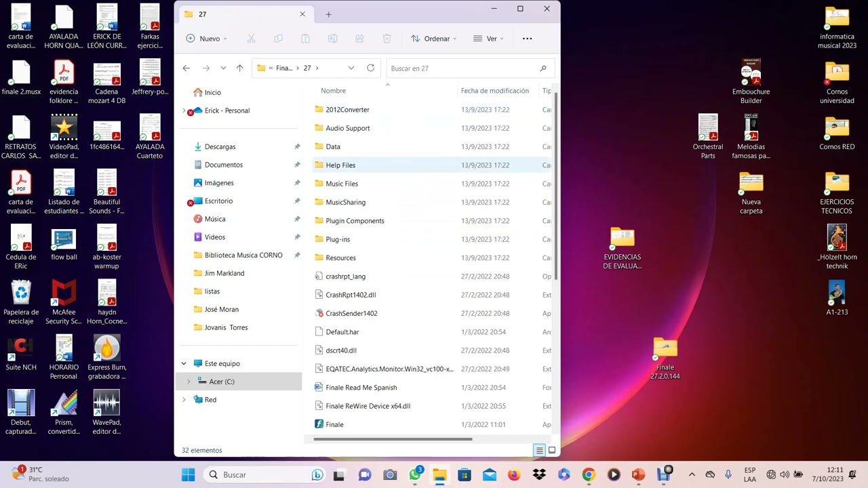868x488 pixels.
Task: Select the McAfee Security desktop shortcut
Action: coord(64,302)
